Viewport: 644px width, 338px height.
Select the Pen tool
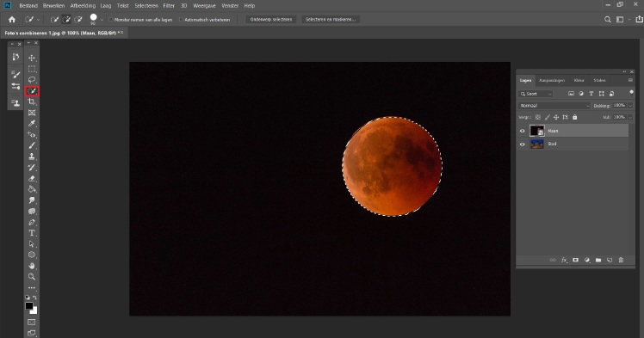[x=32, y=223]
